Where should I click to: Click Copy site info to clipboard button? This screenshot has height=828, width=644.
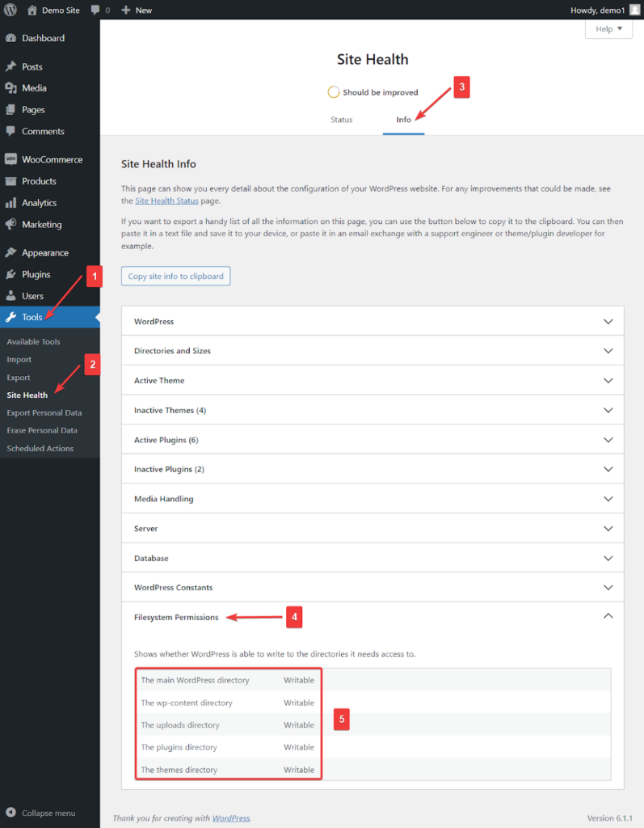pos(176,277)
